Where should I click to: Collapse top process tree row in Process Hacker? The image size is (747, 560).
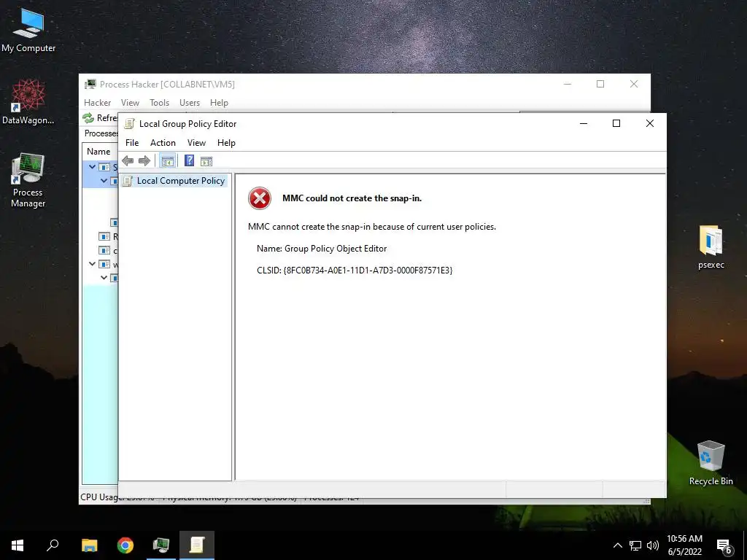(x=93, y=167)
